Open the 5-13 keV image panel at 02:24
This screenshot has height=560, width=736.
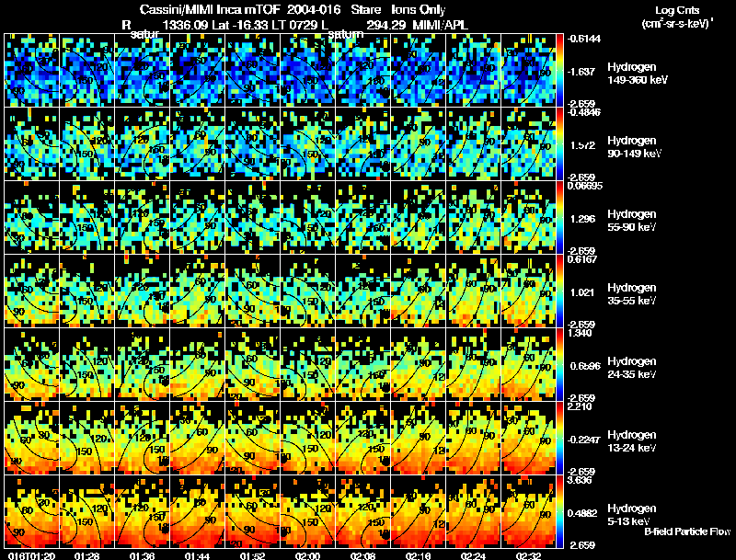(473, 512)
